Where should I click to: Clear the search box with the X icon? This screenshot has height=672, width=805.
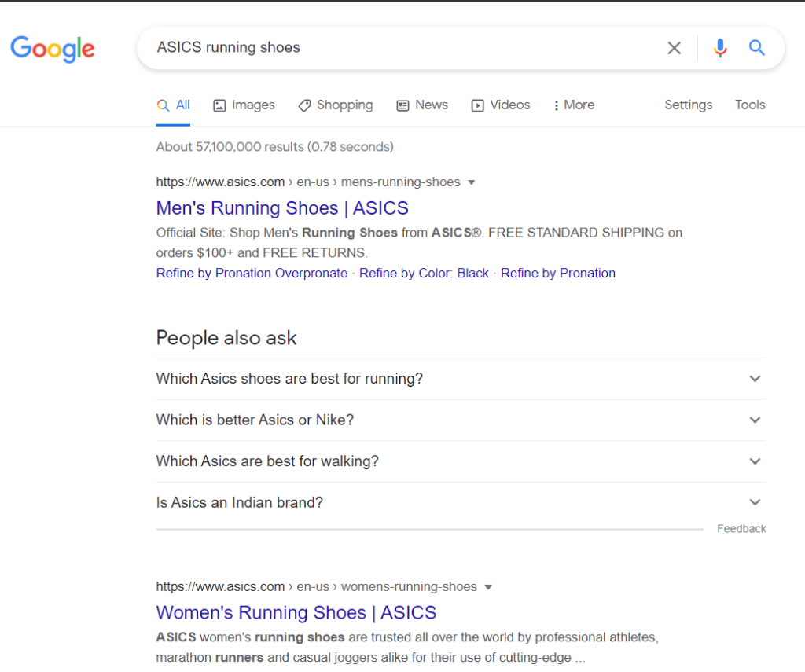674,48
